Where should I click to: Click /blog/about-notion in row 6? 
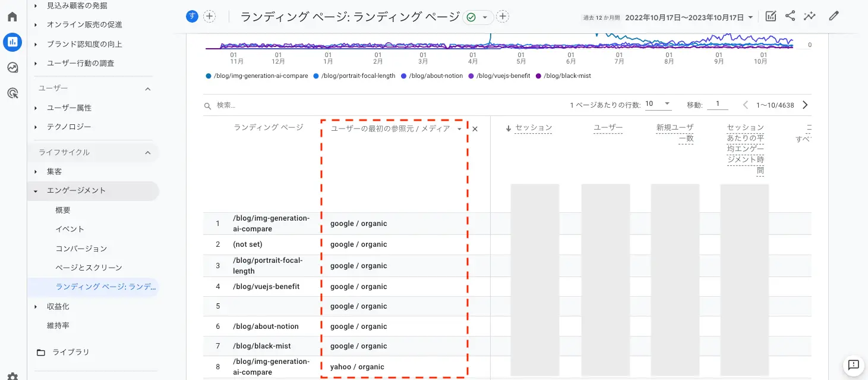(x=266, y=326)
